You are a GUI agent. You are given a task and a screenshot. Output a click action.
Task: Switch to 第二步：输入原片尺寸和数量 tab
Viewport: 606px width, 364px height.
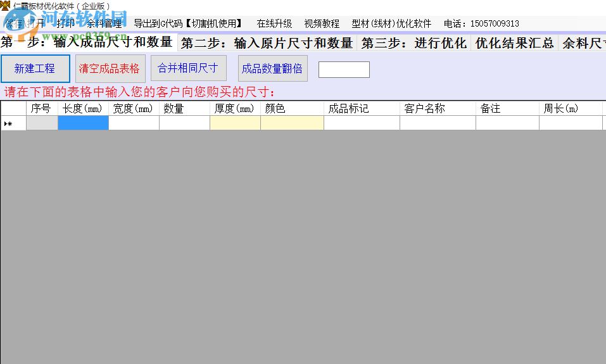coord(267,43)
